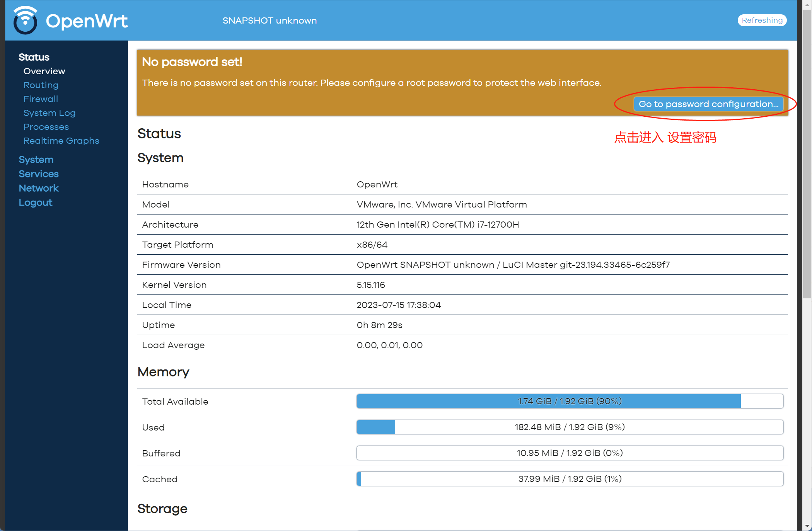This screenshot has height=531, width=812.
Task: Select the uptime value 0h 8m 29s
Action: (379, 325)
